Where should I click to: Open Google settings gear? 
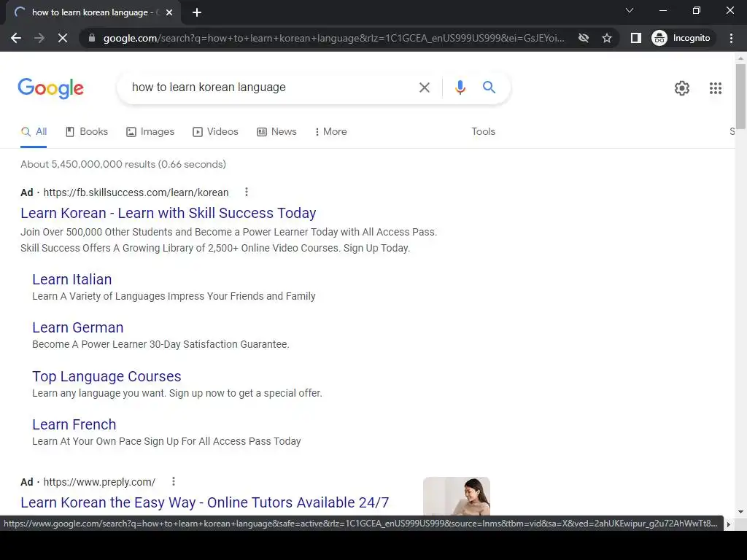[682, 88]
